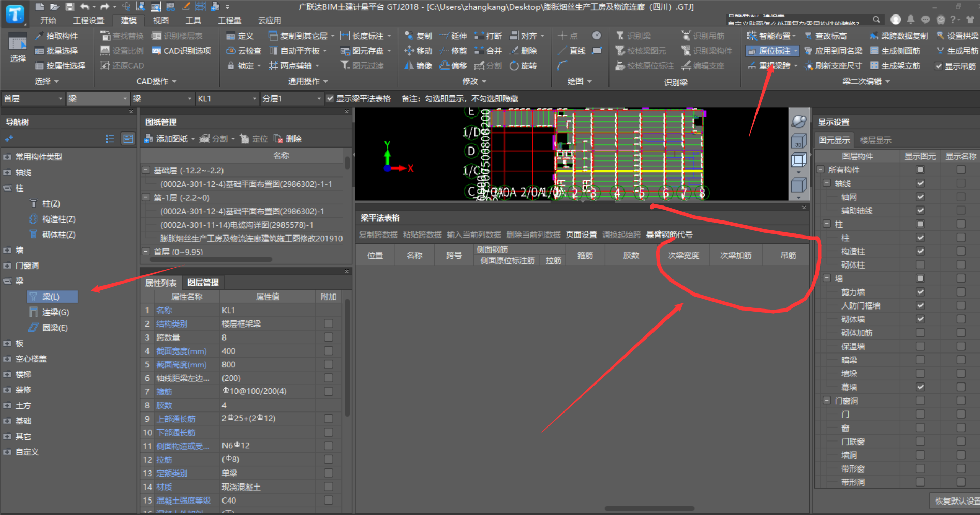Open the KL1 component dropdown
The width and height of the screenshot is (980, 515).
pos(227,98)
